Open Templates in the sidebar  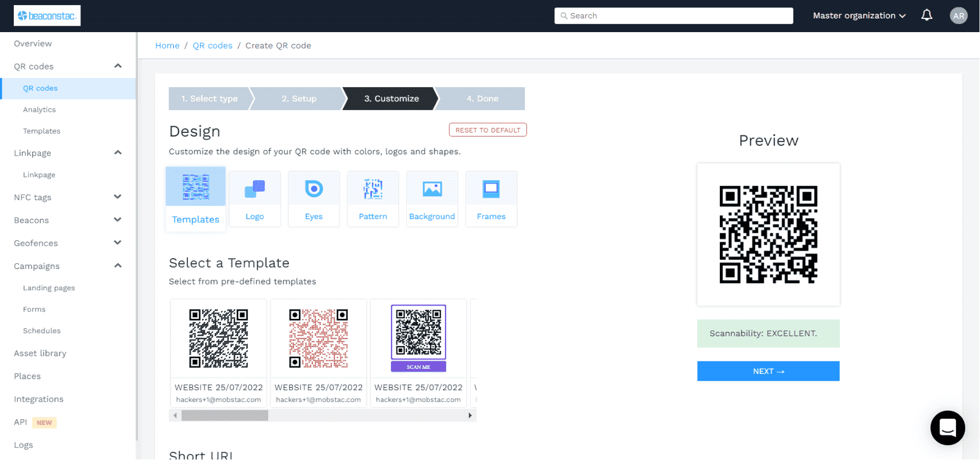point(41,131)
